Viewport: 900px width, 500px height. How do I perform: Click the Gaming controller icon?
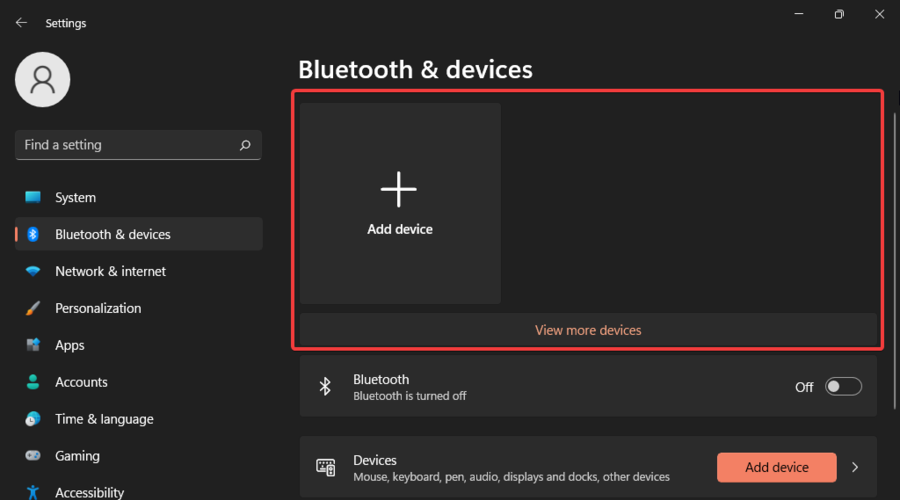(33, 456)
